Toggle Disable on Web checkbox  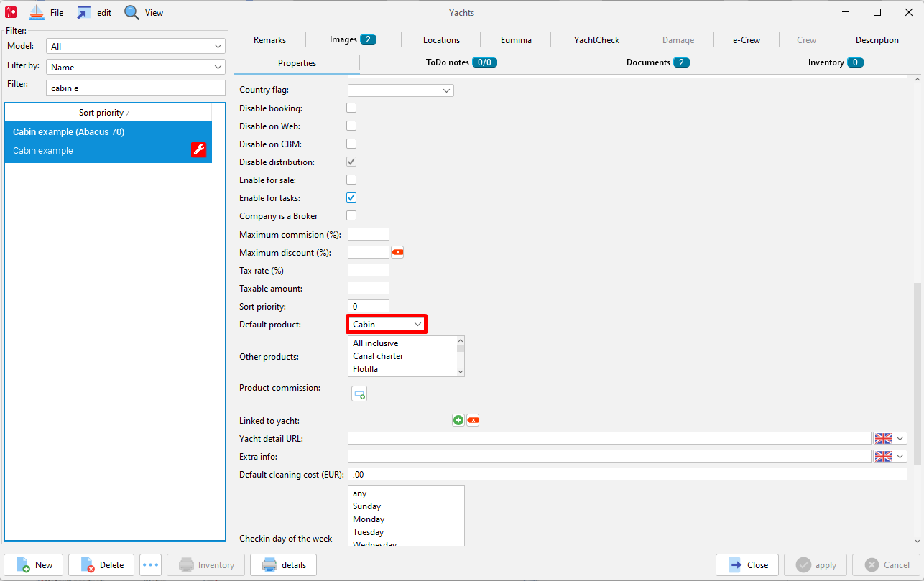point(351,126)
